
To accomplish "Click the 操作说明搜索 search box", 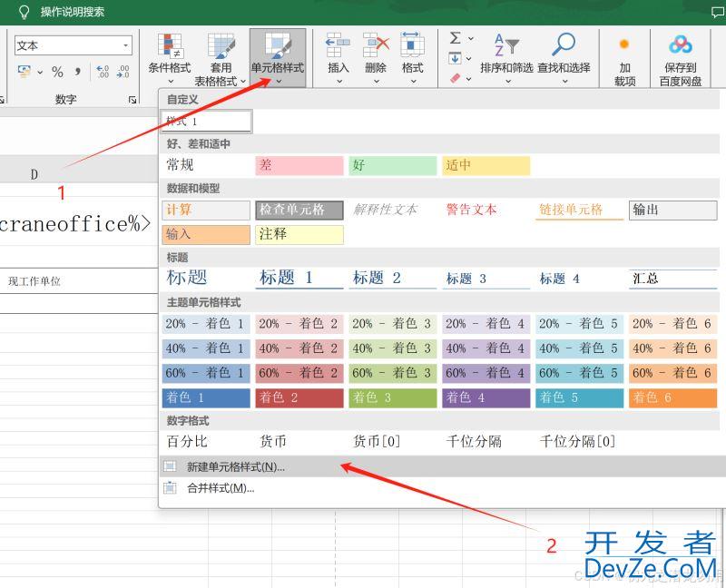I will coord(73,12).
